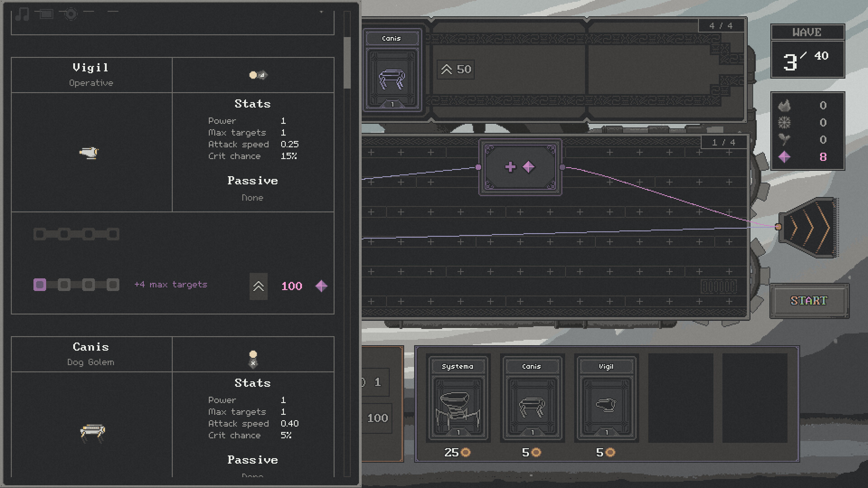The height and width of the screenshot is (488, 868).
Task: Click the Canis upgrade 50 chevron button
Action: point(455,70)
